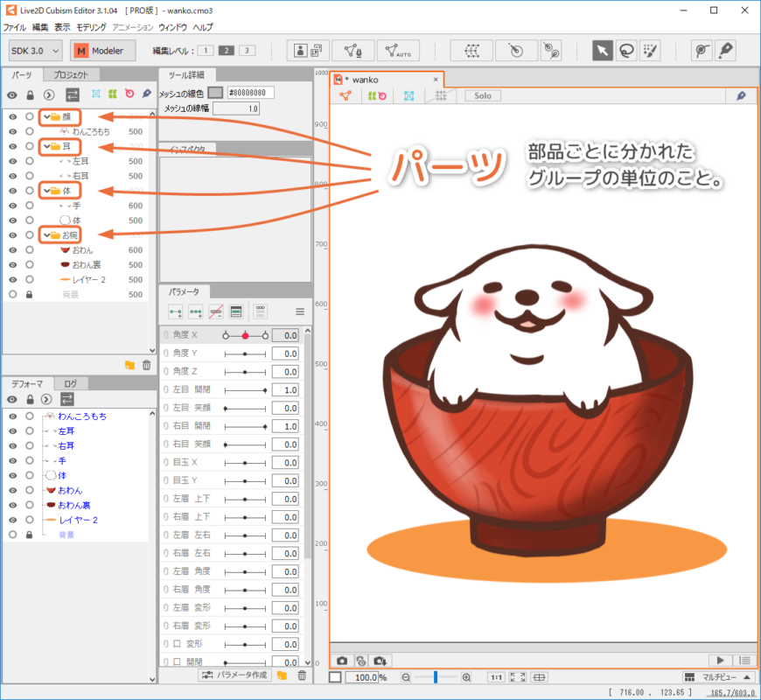Click the zoom percentage field 100.0

(x=361, y=677)
